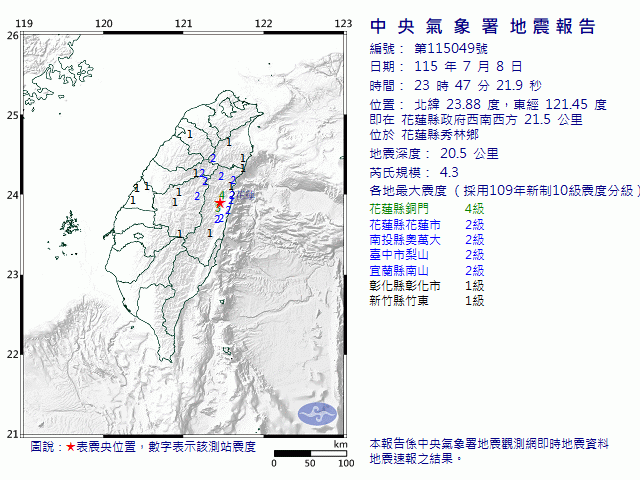Click the longitude label 123 above the map

click(343, 23)
